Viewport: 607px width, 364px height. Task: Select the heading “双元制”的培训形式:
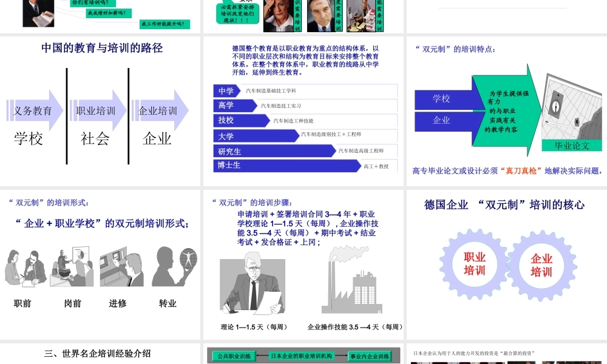(x=49, y=202)
